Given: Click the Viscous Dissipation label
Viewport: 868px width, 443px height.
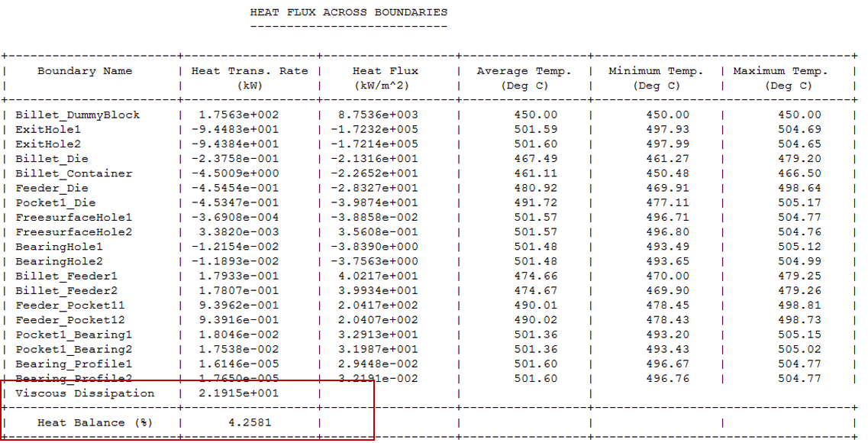Looking at the screenshot, I should pyautogui.click(x=85, y=393).
